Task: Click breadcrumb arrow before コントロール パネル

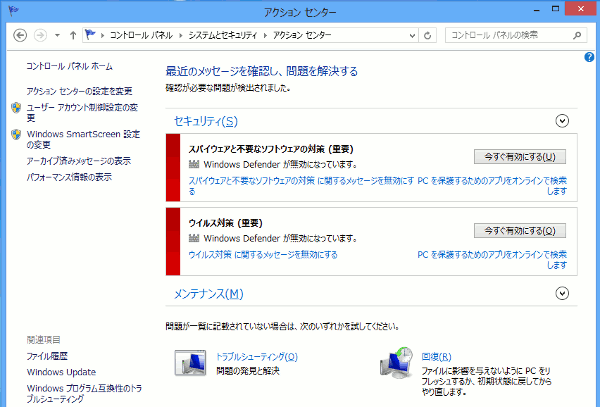Action: click(103, 36)
